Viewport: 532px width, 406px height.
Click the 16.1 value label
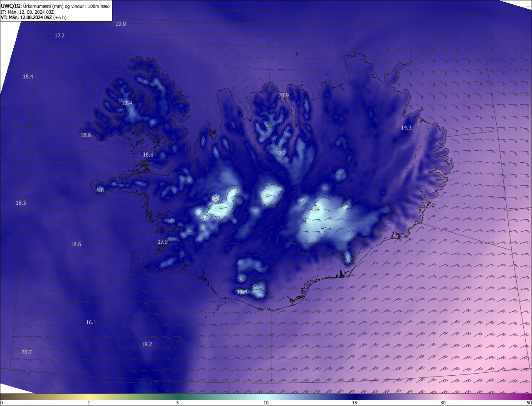tap(91, 323)
